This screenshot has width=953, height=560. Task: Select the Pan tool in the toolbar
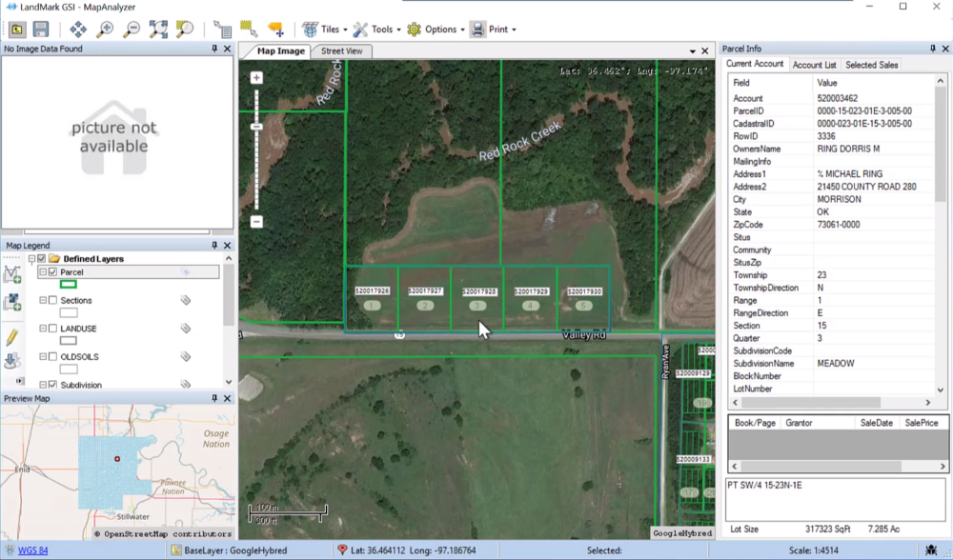click(79, 30)
